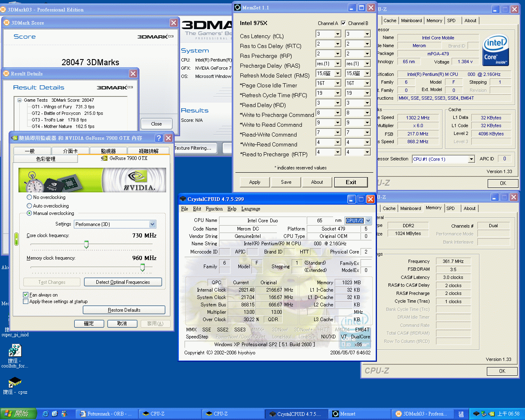Select Manual overclocking option
This screenshot has width=525, height=420.
[29, 213]
